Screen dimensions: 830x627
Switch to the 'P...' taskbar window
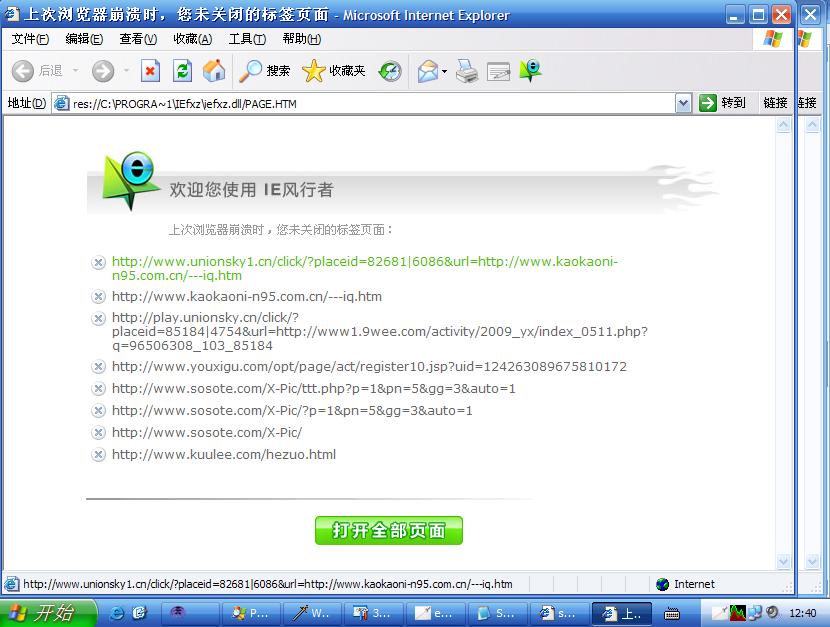click(251, 613)
